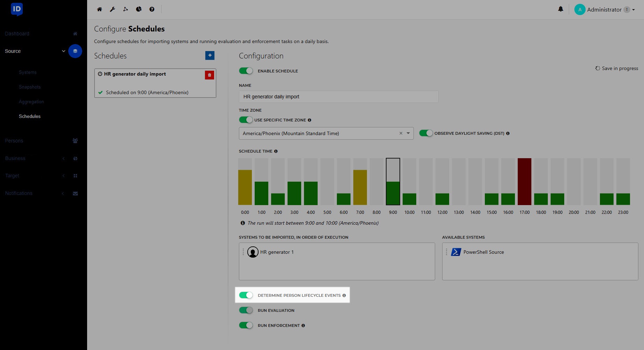Click the drag handle beside PowerShell Source
The image size is (644, 350).
pos(446,252)
